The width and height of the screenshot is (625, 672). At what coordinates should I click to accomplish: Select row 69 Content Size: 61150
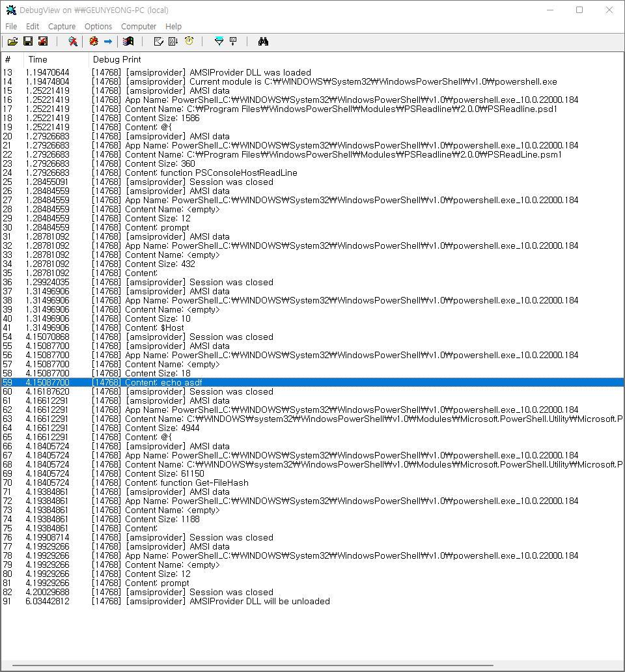tap(312, 473)
